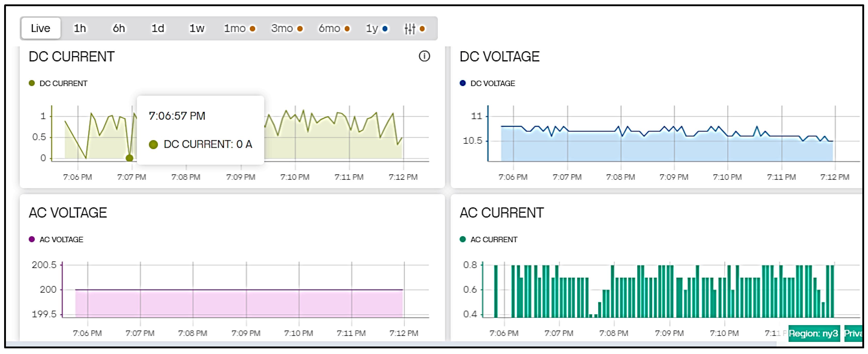Switch to the 6h time range
Viewport: 868px width, 354px height.
tap(119, 28)
